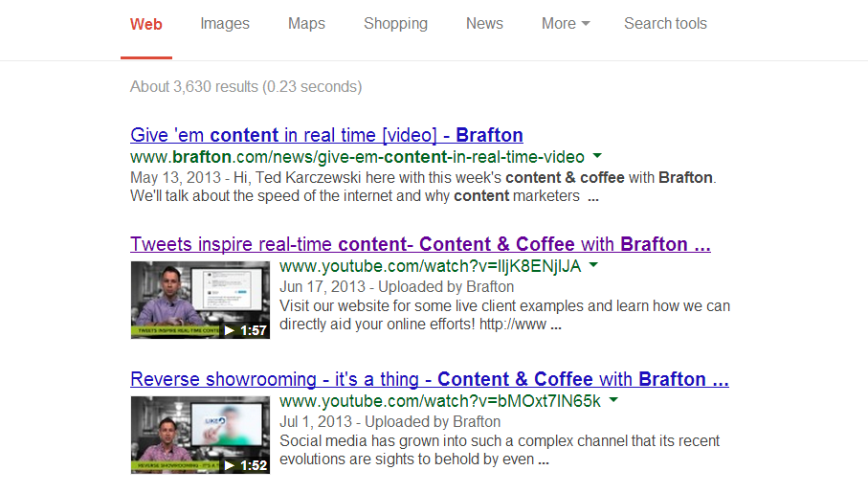The image size is (868, 493).
Task: Open 'Tweets inspire real-time content' result link
Action: tap(420, 244)
